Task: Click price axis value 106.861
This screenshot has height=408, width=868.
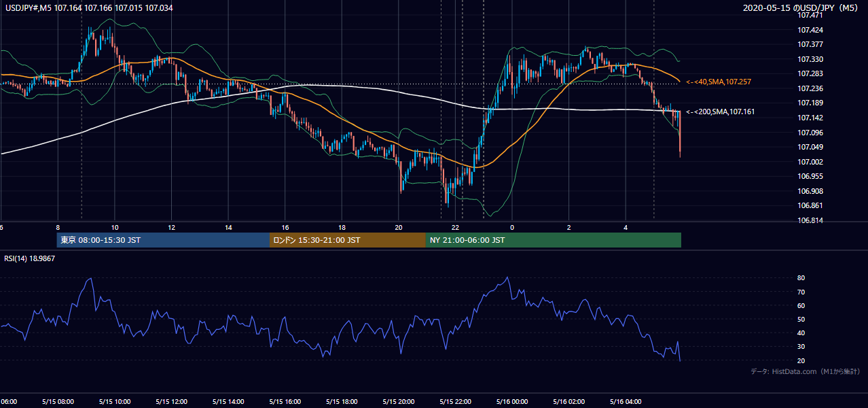Action: click(810, 206)
